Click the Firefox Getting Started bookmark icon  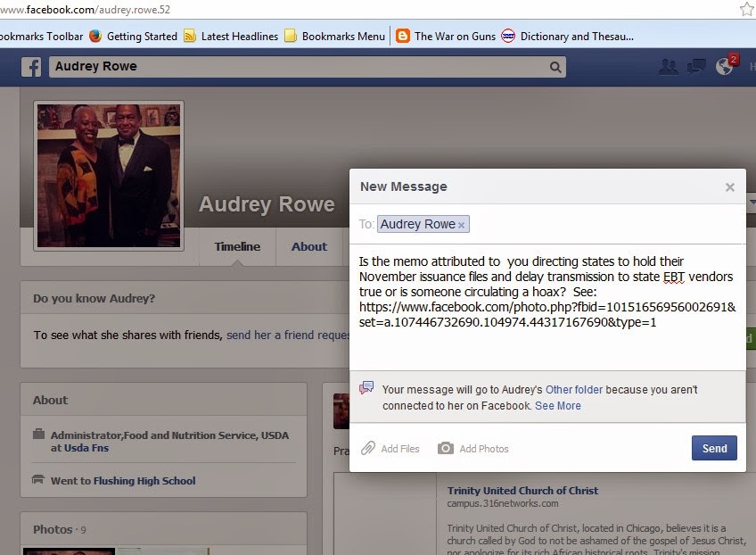tap(95, 37)
